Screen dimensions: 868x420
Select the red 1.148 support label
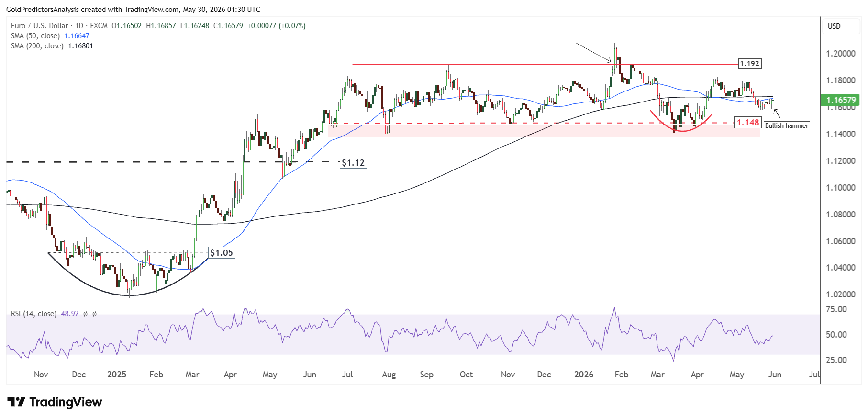click(x=748, y=123)
